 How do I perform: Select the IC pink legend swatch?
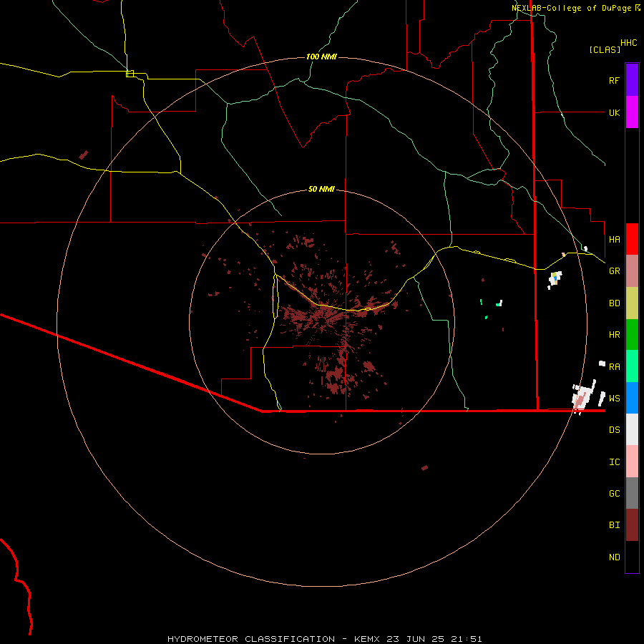click(x=632, y=462)
